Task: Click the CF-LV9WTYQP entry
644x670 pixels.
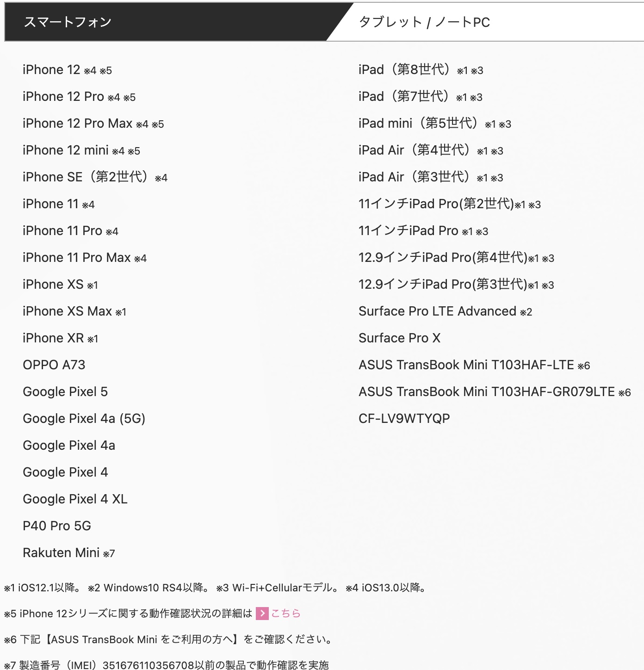Action: (x=404, y=419)
